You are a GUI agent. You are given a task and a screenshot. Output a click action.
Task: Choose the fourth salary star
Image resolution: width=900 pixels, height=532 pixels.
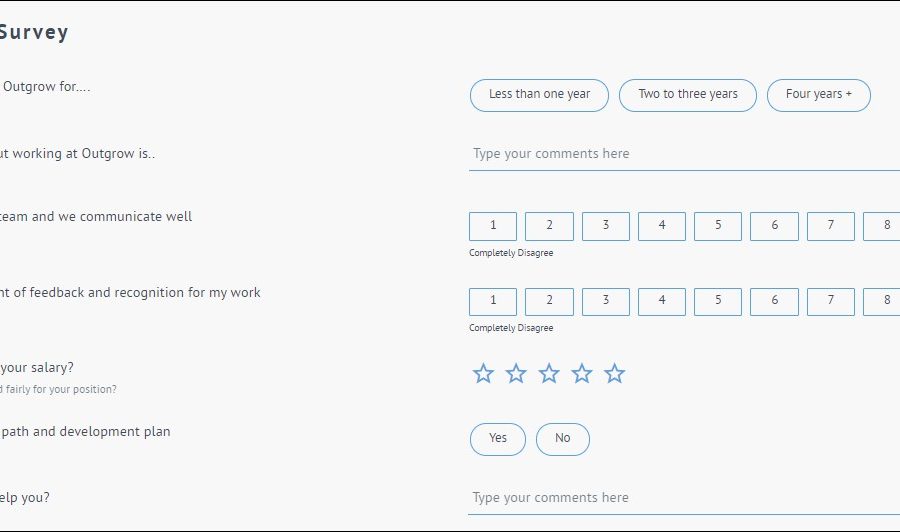point(582,374)
